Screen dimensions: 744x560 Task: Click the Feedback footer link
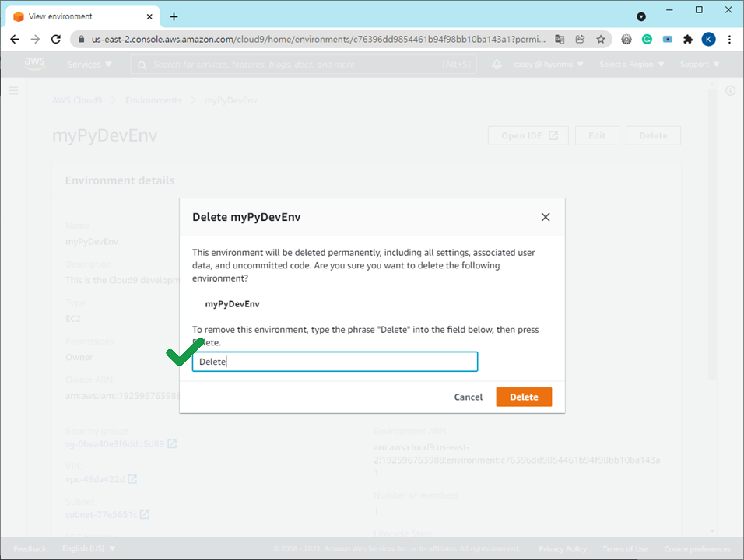tap(30, 548)
